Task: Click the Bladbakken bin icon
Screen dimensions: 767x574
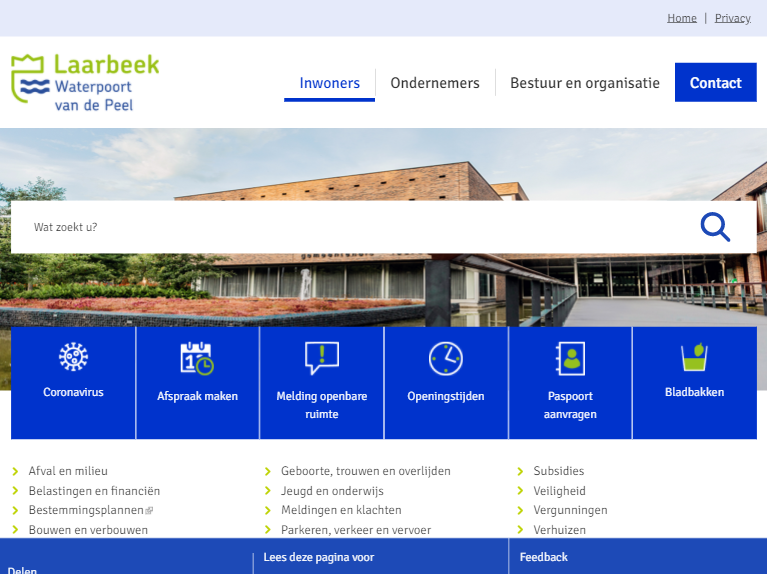Action: point(694,357)
